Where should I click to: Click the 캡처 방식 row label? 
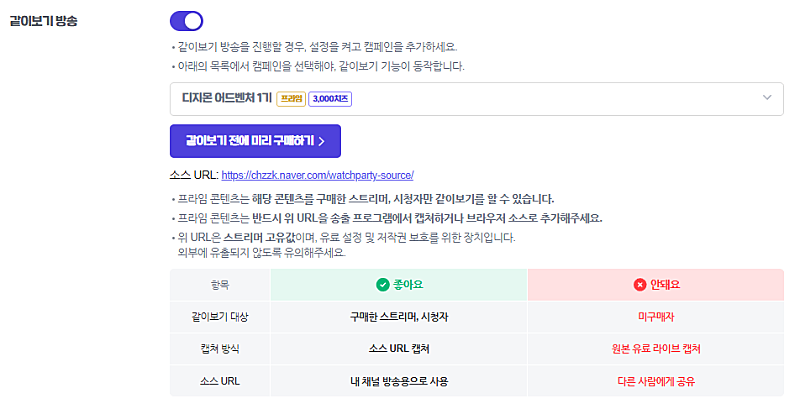(x=220, y=349)
